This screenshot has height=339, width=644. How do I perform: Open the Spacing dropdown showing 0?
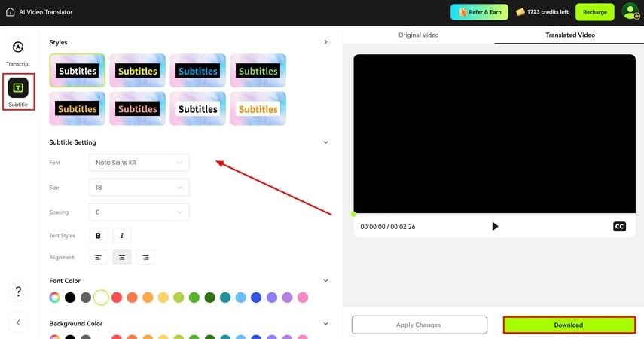point(139,212)
